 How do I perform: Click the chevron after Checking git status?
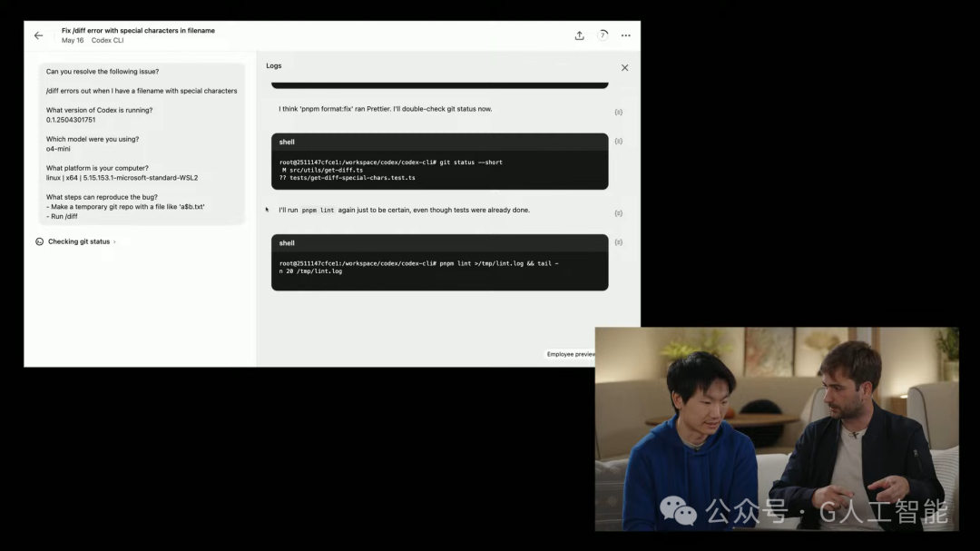(x=116, y=241)
